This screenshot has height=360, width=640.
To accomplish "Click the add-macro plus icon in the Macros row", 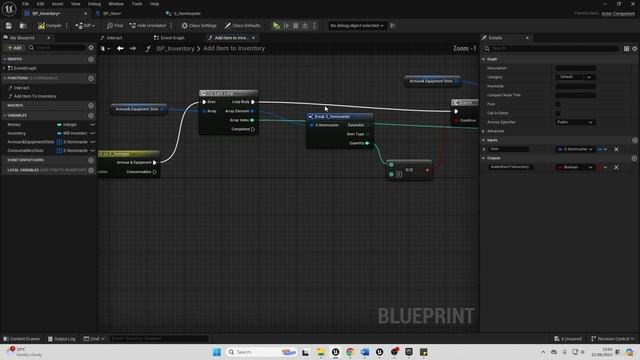I will point(91,106).
